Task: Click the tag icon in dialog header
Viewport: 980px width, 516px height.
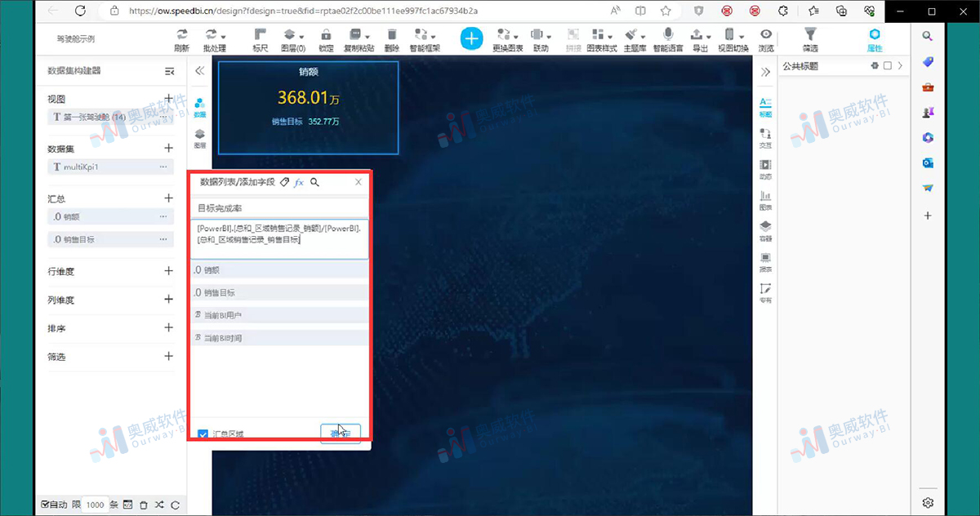Action: [284, 183]
